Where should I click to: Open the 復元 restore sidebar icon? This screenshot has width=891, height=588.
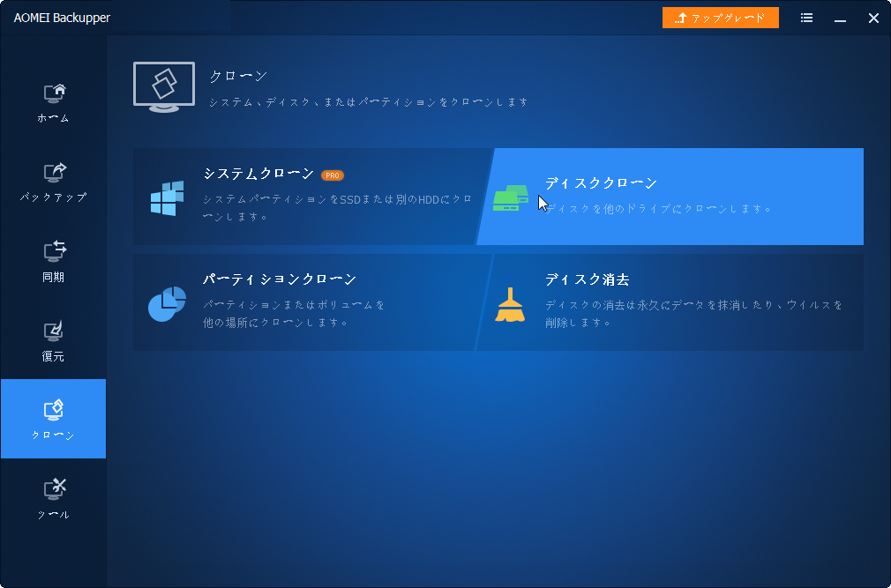[54, 331]
